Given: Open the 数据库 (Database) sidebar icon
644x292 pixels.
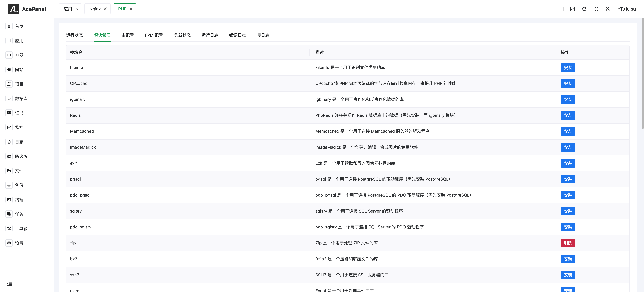Looking at the screenshot, I should [9, 98].
